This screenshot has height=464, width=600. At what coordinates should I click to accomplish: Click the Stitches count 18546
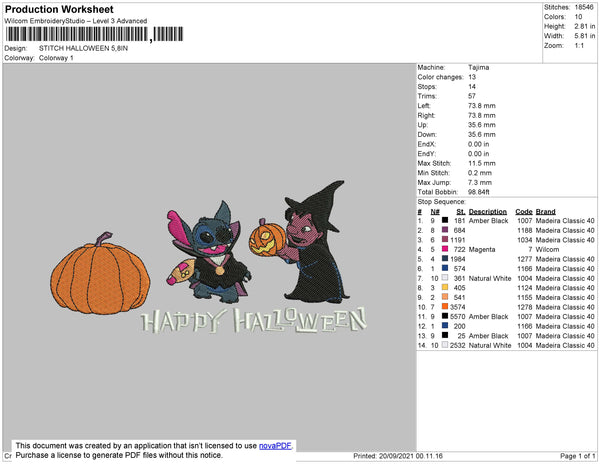tap(584, 7)
